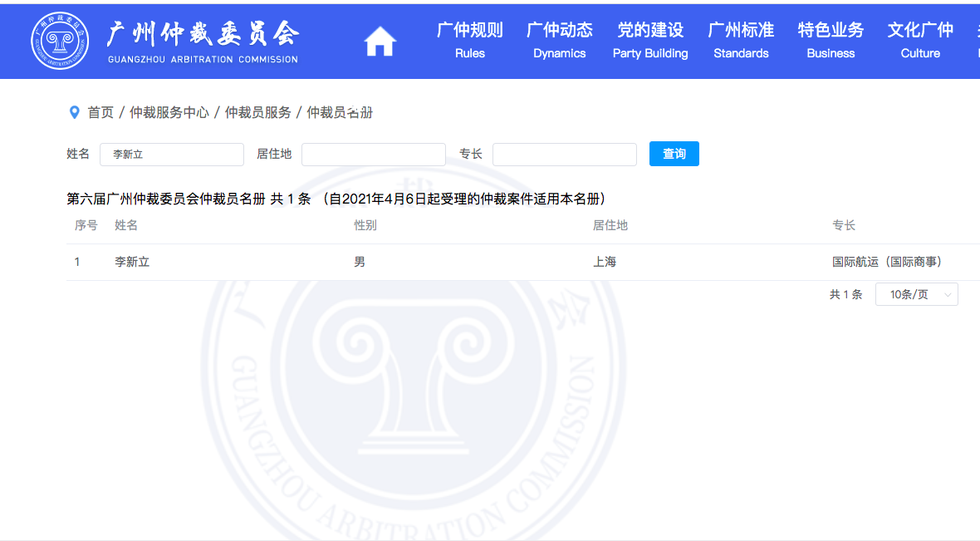
Task: Click the 广州仲裁委员会 site title
Action: [203, 34]
